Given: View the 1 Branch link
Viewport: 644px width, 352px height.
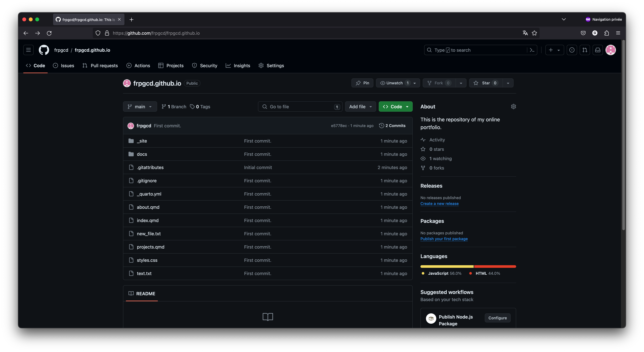Looking at the screenshot, I should (x=174, y=107).
